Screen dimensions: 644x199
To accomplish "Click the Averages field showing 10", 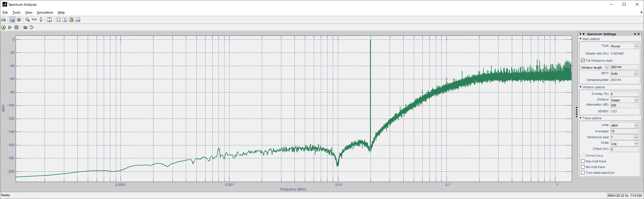I will [x=624, y=131].
